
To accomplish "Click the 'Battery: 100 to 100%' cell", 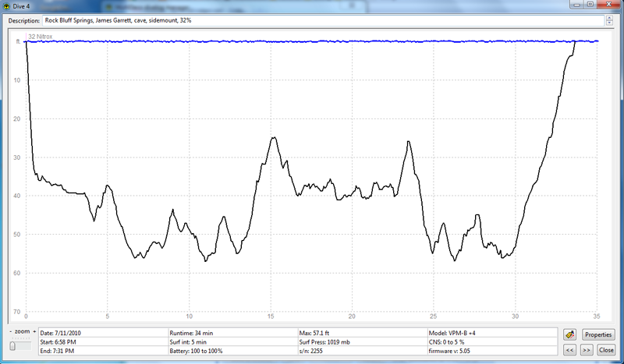I will coord(233,351).
